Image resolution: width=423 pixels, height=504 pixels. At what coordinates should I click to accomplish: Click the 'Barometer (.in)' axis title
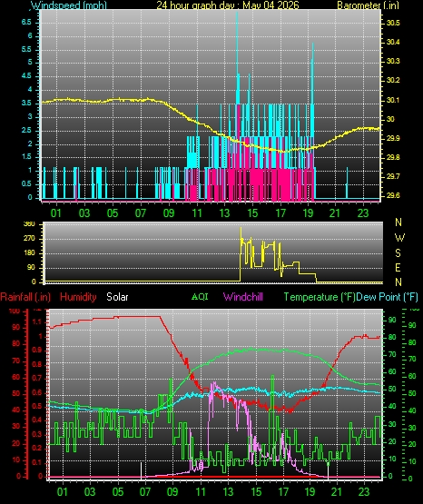pyautogui.click(x=368, y=5)
